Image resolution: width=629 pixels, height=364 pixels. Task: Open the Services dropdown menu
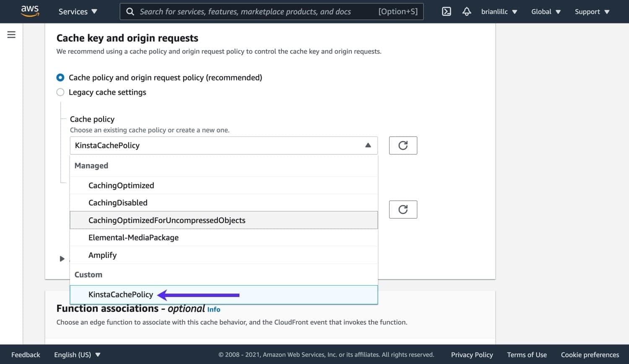tap(78, 12)
